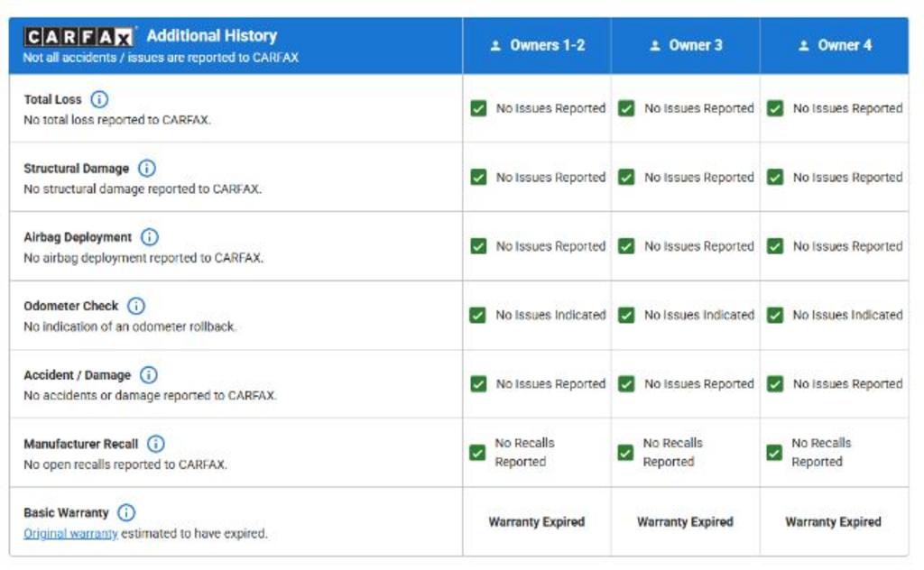Click Accident / Damage green check for Owner 4
Screen dimensions: 924x570
tap(775, 384)
